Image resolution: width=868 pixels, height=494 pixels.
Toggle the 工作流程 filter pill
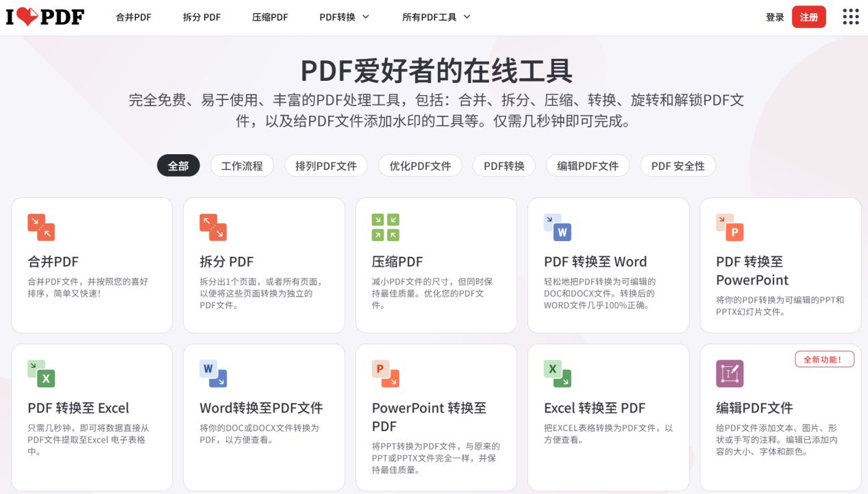(242, 165)
